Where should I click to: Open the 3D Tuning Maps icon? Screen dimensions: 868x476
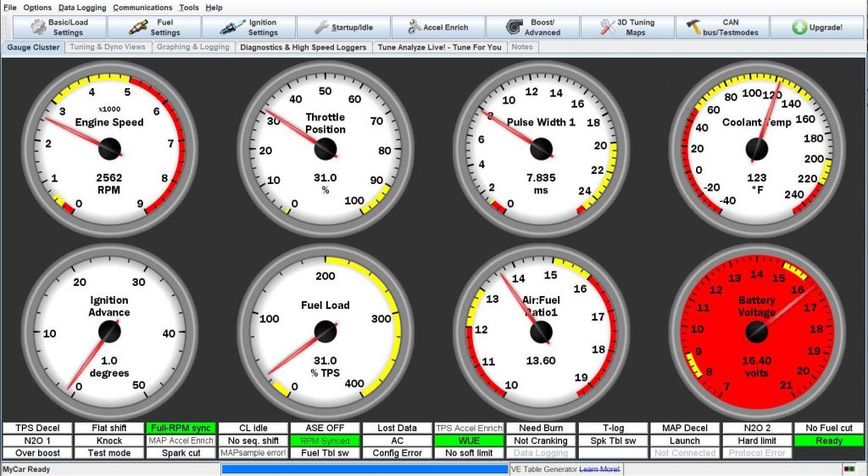[608, 27]
